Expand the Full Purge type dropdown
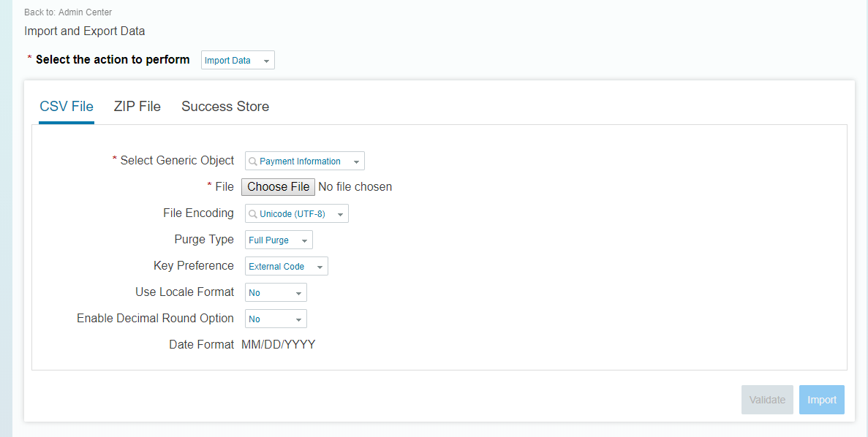868x437 pixels. pos(279,240)
